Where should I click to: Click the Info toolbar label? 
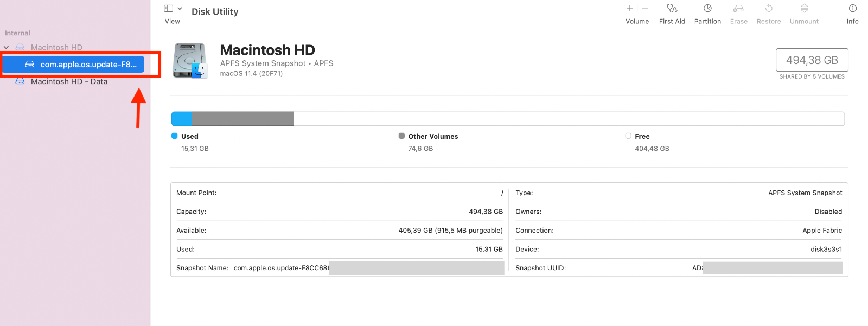853,22
